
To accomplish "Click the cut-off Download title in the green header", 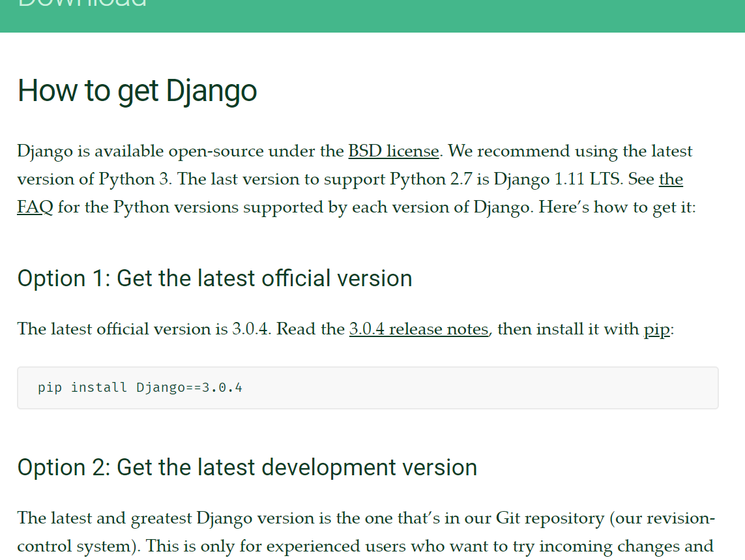I will point(82,3).
